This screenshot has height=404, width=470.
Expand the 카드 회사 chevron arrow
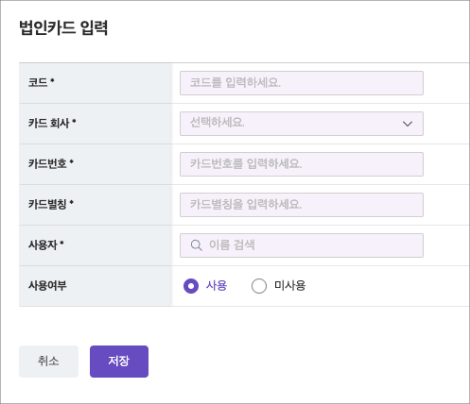(x=407, y=124)
